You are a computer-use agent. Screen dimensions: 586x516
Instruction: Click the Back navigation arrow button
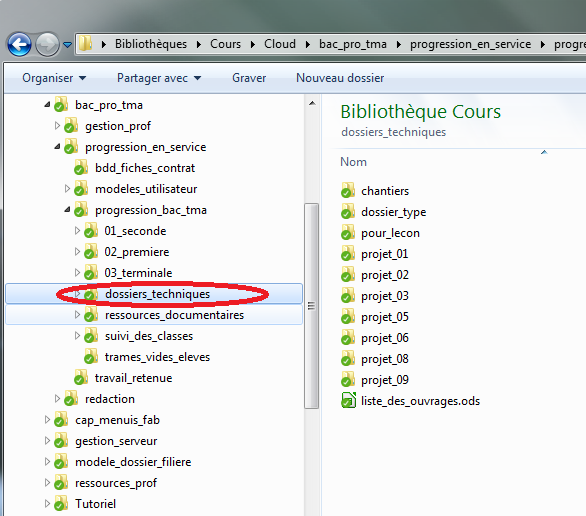(19, 44)
